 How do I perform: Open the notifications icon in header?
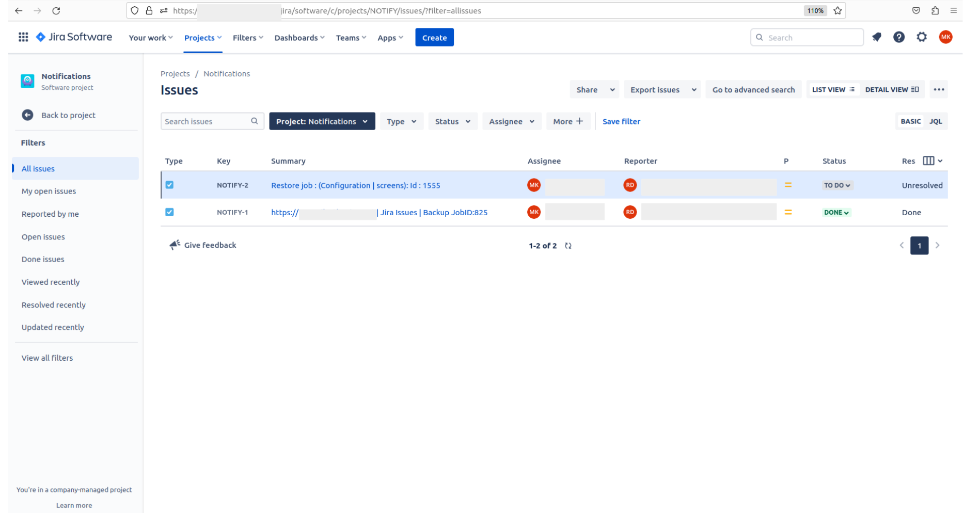[x=876, y=37]
